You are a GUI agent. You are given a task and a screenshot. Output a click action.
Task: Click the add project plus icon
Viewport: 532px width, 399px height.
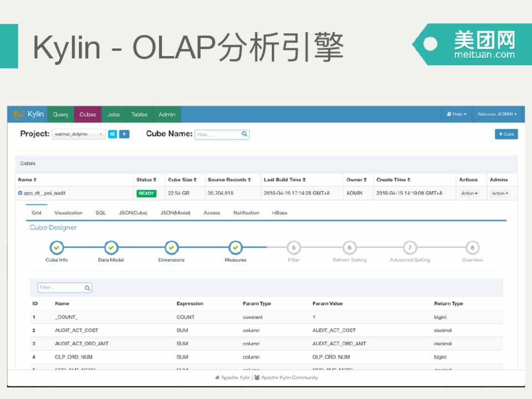(x=124, y=134)
